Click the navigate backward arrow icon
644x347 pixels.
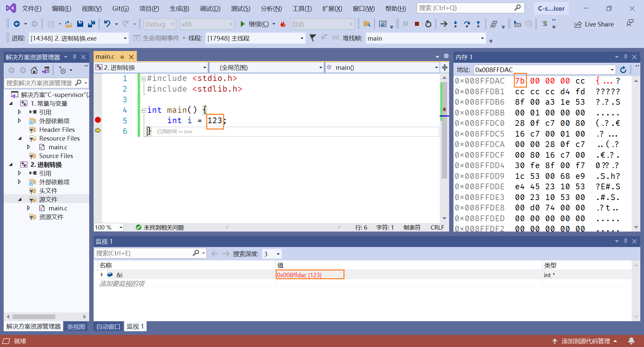pyautogui.click(x=16, y=24)
